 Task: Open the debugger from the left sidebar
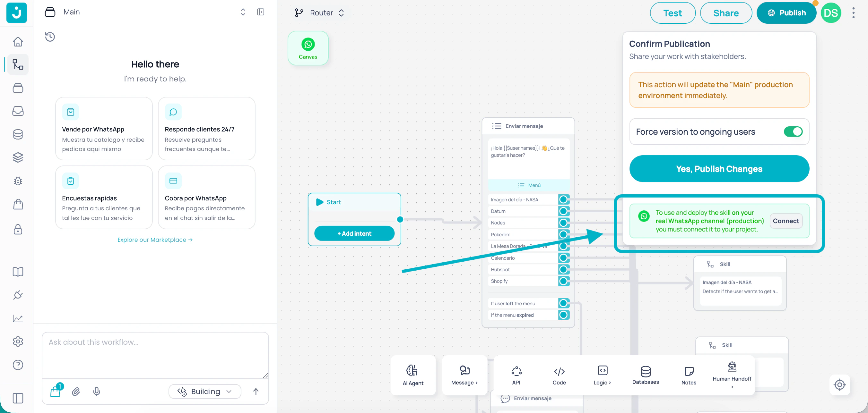click(18, 181)
